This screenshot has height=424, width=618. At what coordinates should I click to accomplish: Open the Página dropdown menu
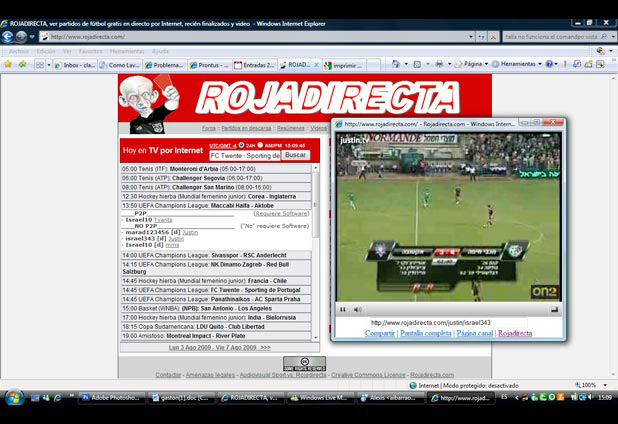(471, 64)
